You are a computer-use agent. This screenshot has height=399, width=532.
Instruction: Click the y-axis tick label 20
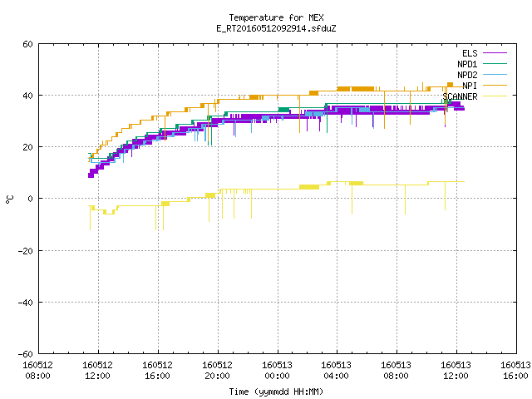pyautogui.click(x=27, y=147)
